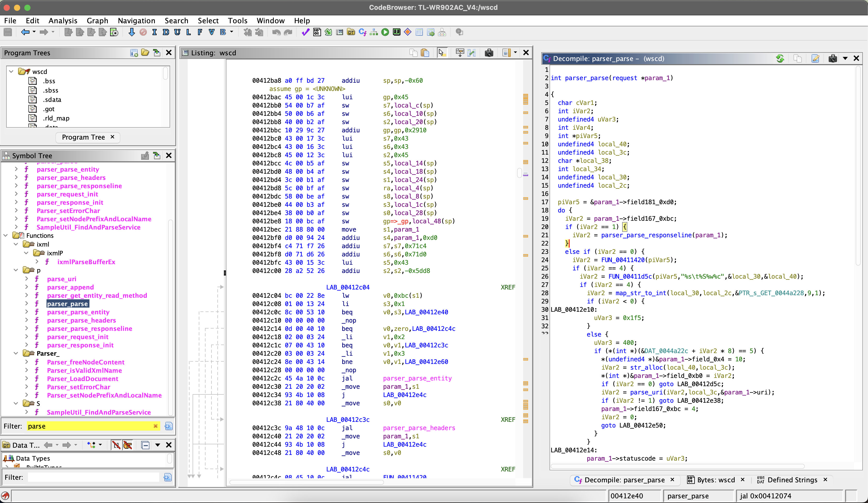The width and height of the screenshot is (868, 503).
Task: Switch to the Defined Strings tab
Action: pos(792,480)
